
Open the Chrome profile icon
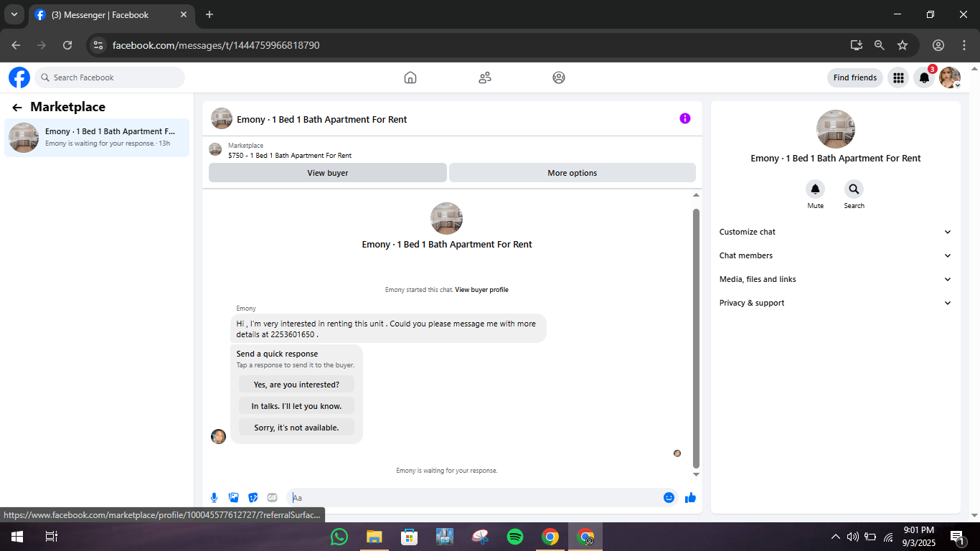tap(938, 45)
